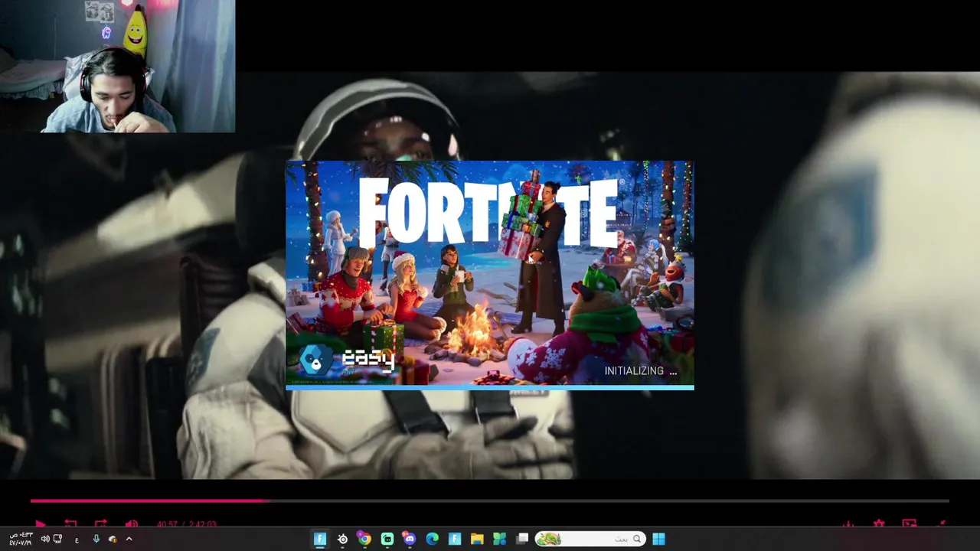The height and width of the screenshot is (551, 980).
Task: Click the taskbar search box
Action: pos(590,539)
